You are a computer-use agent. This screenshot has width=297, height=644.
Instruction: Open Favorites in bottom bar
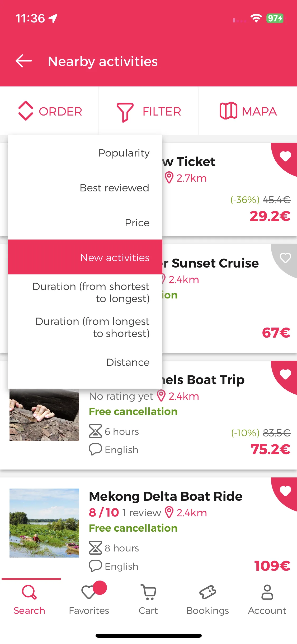89,599
